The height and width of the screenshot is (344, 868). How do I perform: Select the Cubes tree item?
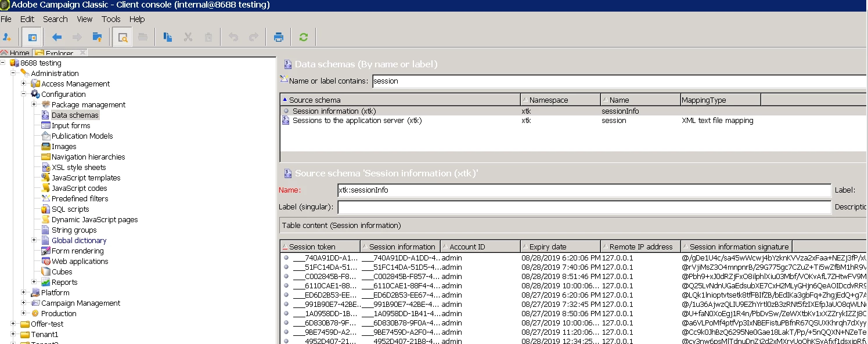[62, 271]
